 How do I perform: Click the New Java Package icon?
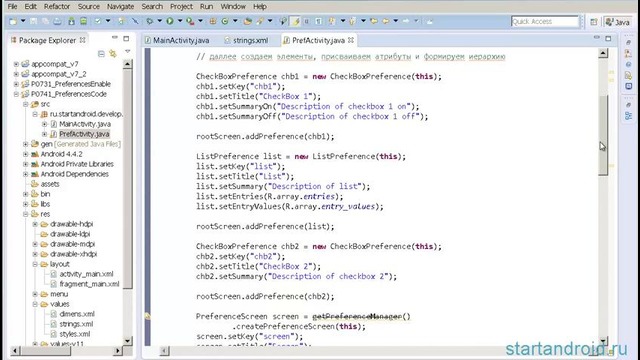[x=213, y=21]
